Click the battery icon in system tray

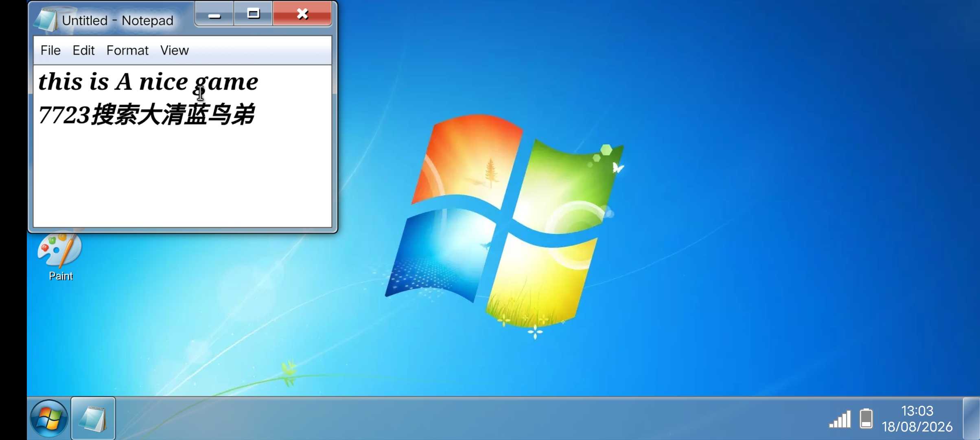coord(866,418)
